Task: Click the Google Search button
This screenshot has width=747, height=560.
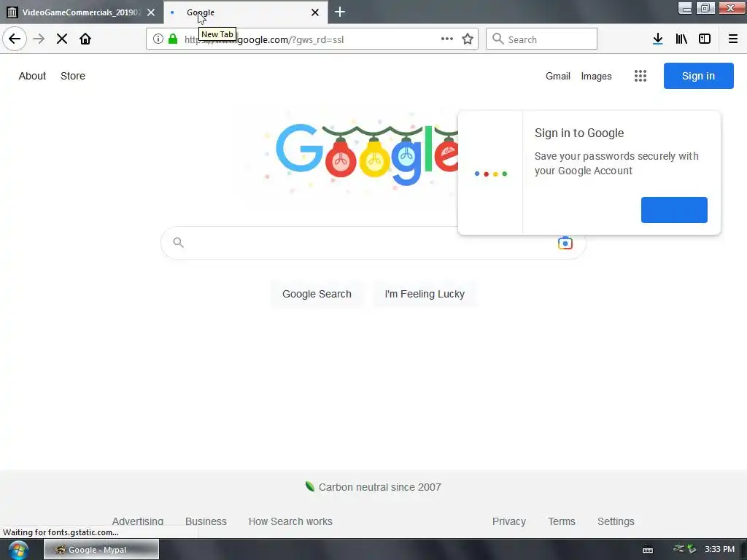Action: [x=317, y=294]
